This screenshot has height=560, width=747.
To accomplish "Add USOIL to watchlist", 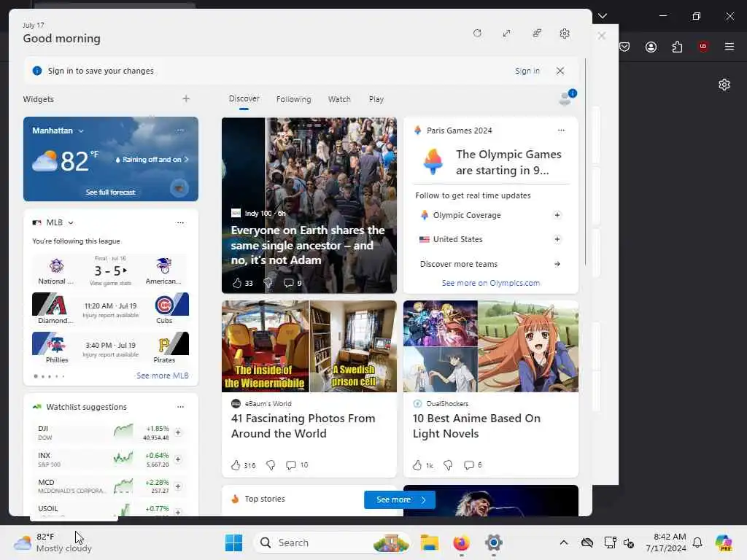I will pyautogui.click(x=178, y=512).
